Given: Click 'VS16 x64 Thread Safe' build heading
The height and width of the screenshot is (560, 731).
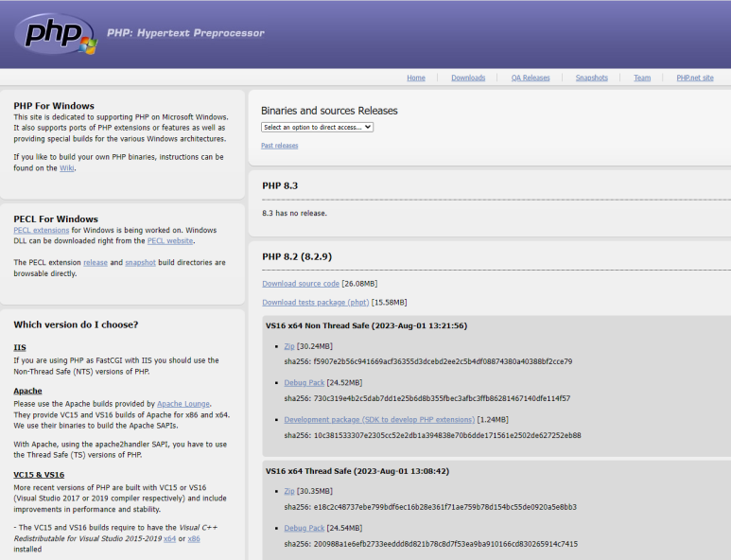Looking at the screenshot, I should 357,471.
